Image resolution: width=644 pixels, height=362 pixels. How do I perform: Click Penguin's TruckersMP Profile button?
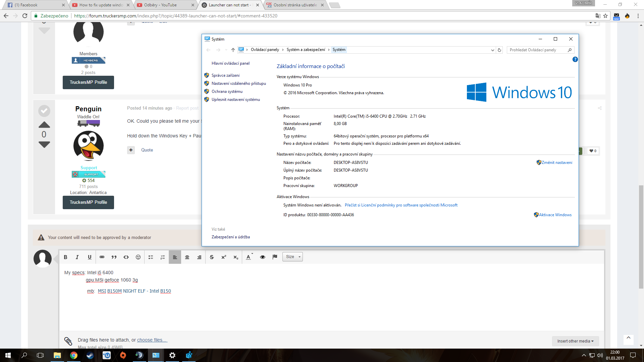88,202
